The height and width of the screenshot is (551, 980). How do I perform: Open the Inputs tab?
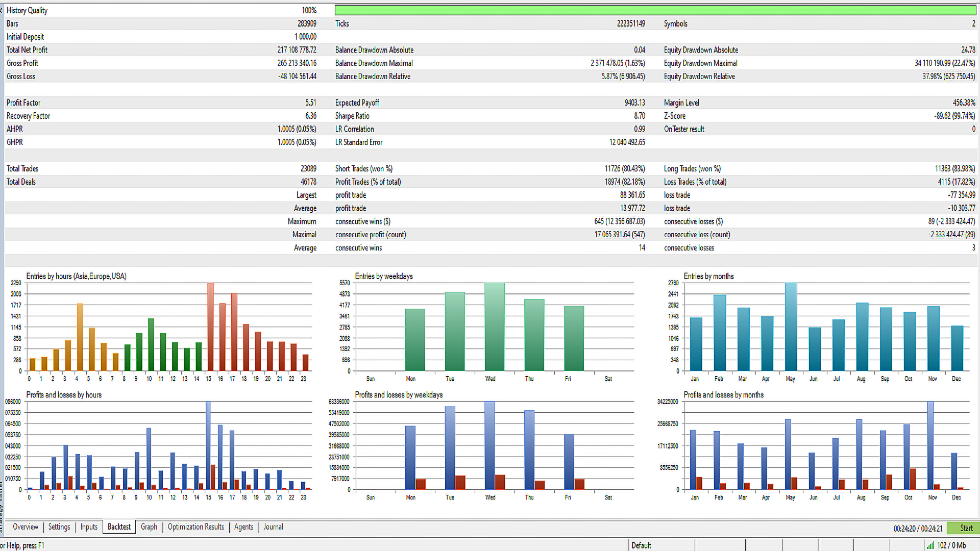click(89, 527)
